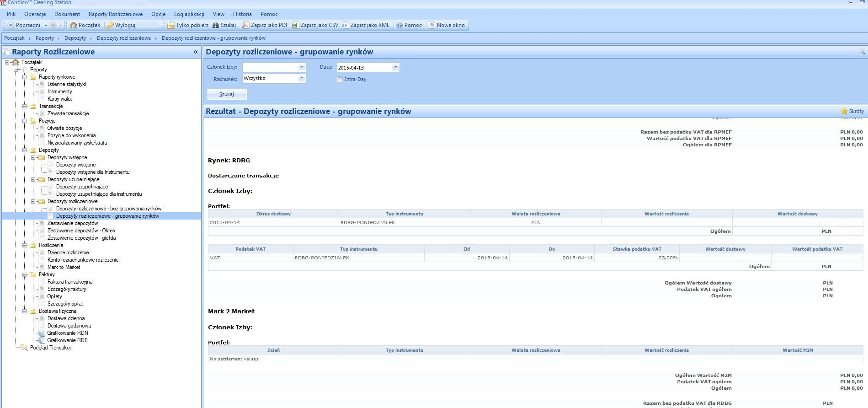
Task: Open the Opcje menu
Action: pyautogui.click(x=158, y=14)
